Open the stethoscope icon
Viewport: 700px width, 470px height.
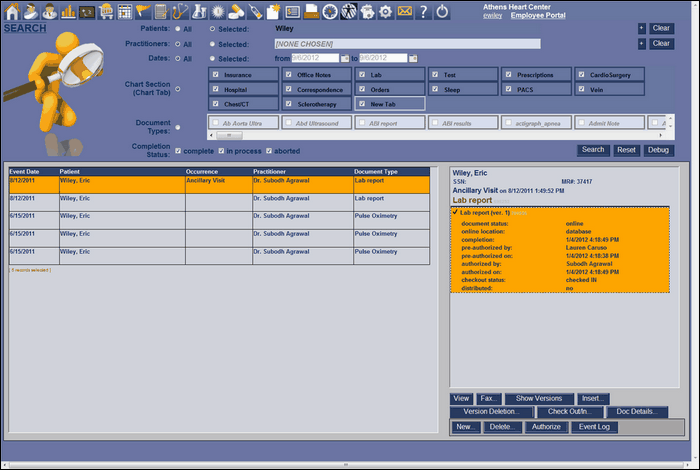pyautogui.click(x=180, y=11)
